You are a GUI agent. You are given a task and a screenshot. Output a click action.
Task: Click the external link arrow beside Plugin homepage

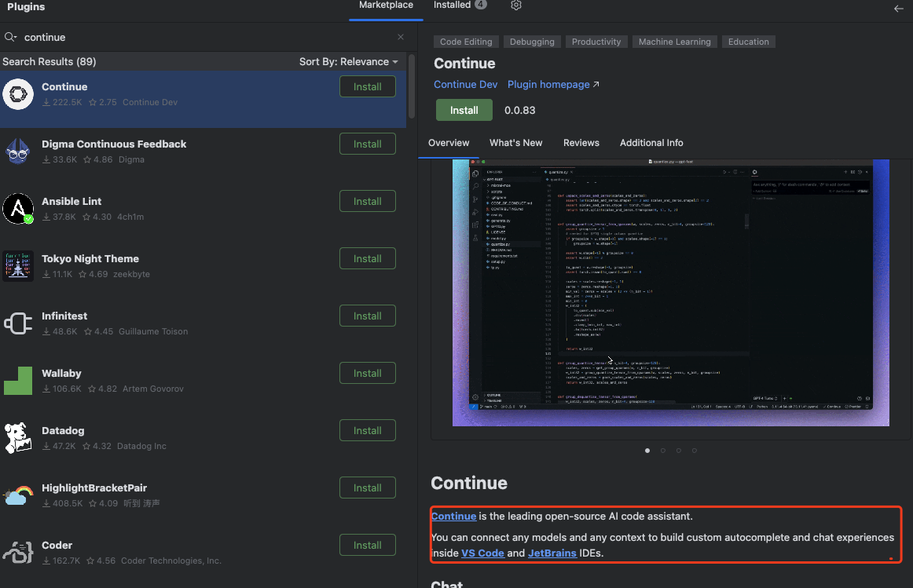pyautogui.click(x=596, y=84)
